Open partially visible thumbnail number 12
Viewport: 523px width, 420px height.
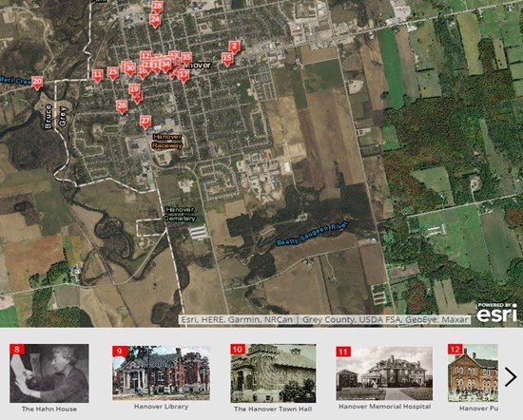click(473, 373)
